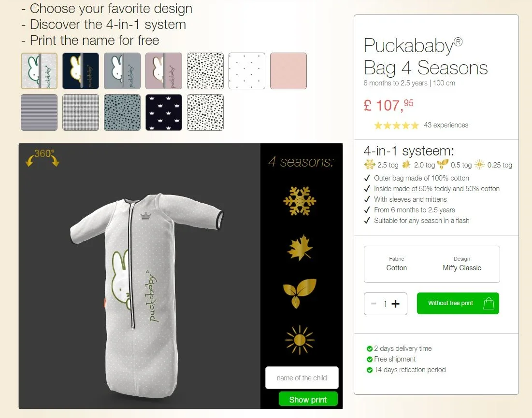Open the Fabric Cotton selector
Viewport: 532px width, 418px height.
[x=396, y=264]
